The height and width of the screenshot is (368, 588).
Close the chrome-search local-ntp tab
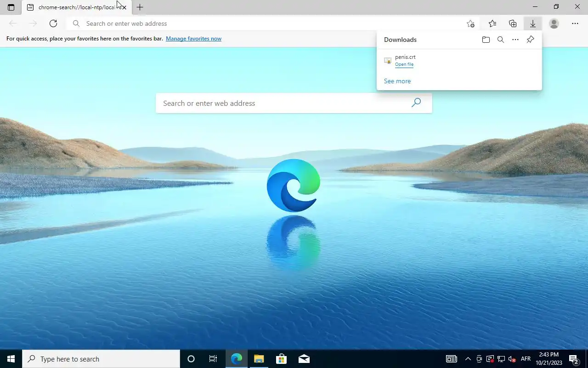[x=124, y=7]
